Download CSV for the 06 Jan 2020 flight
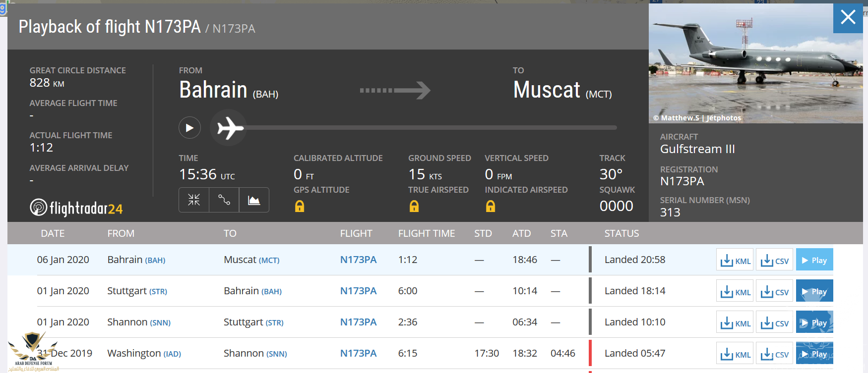Screen dimensions: 868x373 click(x=774, y=260)
